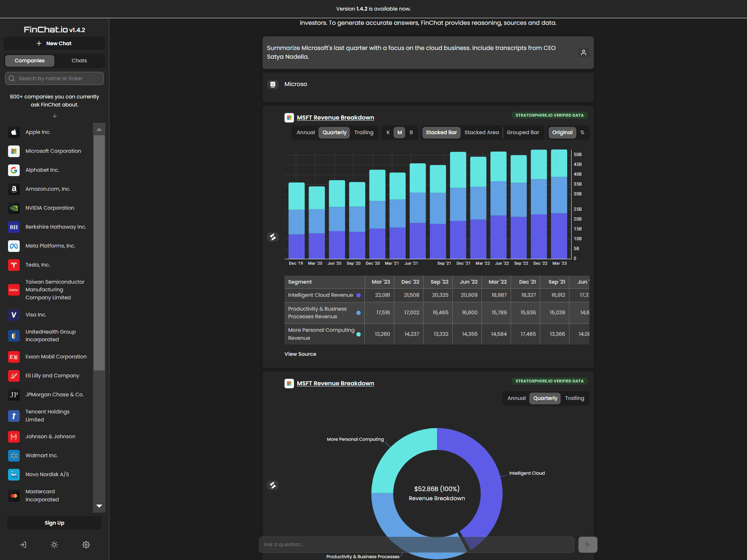Choose the Amazon.com logo icon
The image size is (747, 560).
(14, 189)
